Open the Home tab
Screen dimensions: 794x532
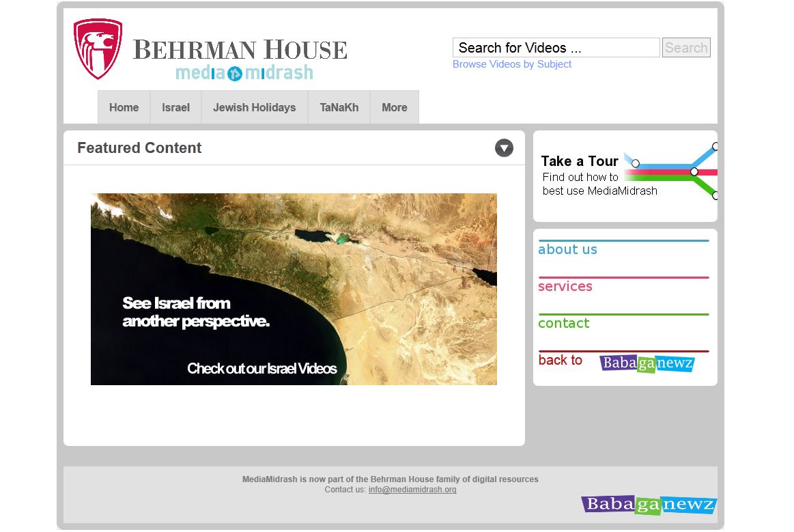124,107
